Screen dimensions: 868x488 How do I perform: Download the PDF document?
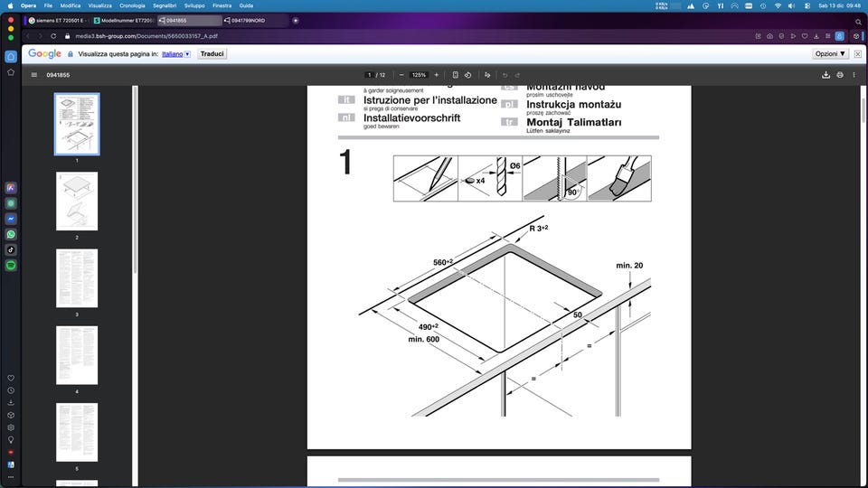click(826, 75)
